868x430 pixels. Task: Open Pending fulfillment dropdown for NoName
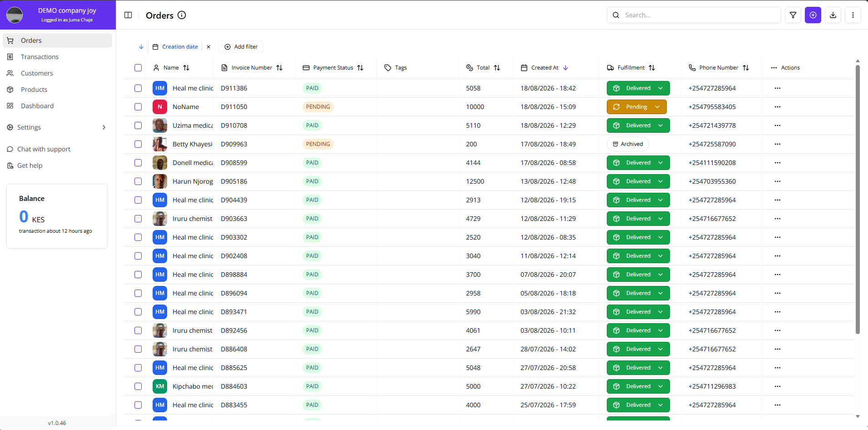click(636, 107)
